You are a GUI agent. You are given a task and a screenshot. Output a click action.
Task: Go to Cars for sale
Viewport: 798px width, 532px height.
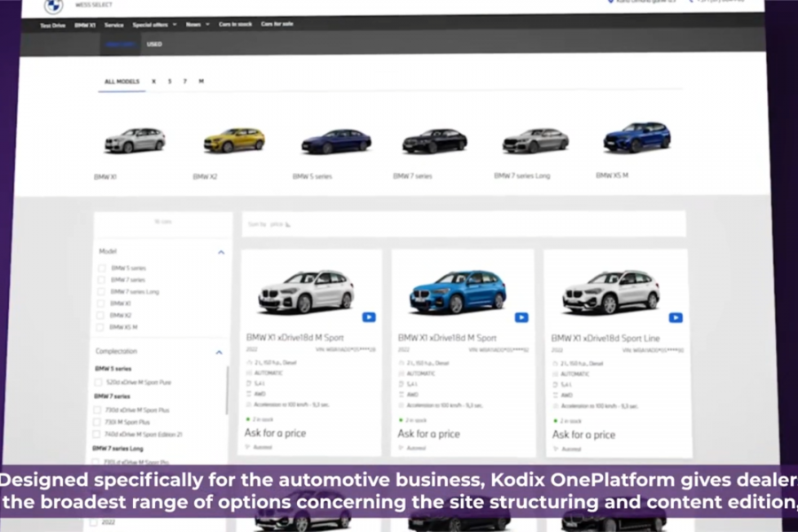pos(277,24)
